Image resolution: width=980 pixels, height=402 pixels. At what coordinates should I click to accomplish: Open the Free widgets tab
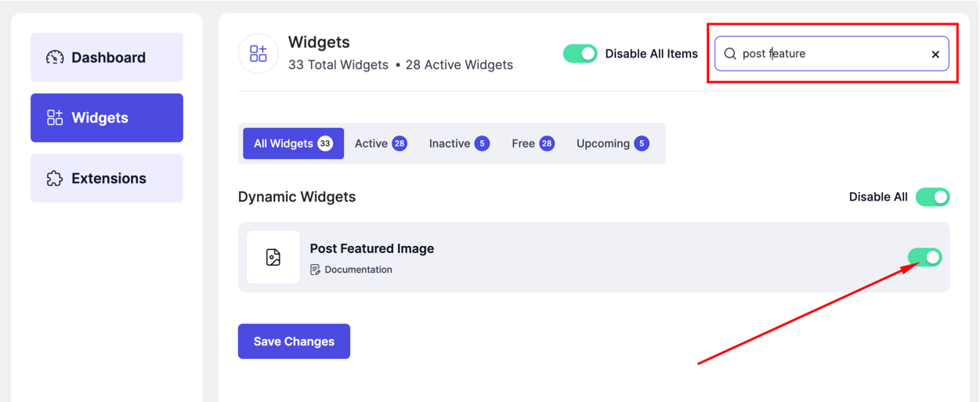pos(533,143)
